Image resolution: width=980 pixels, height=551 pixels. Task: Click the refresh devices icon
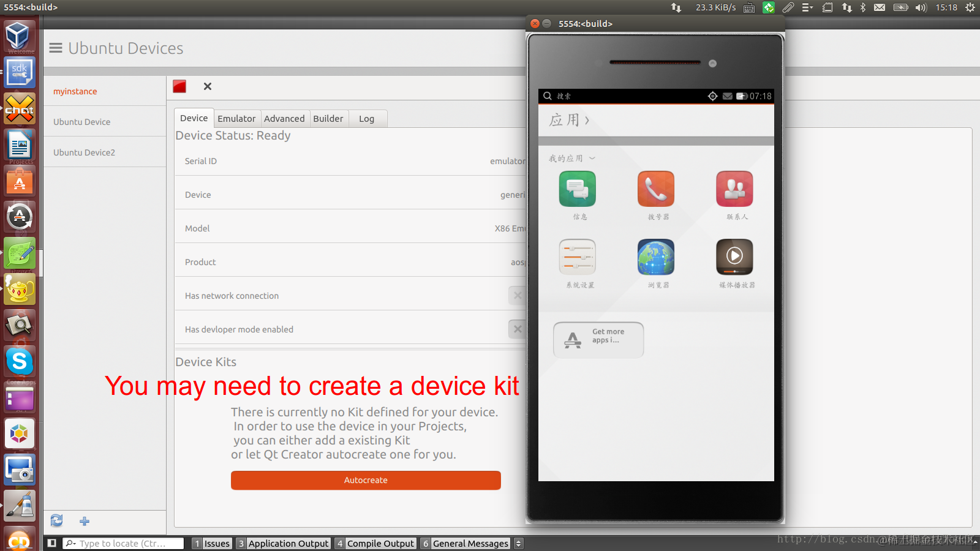pyautogui.click(x=57, y=520)
